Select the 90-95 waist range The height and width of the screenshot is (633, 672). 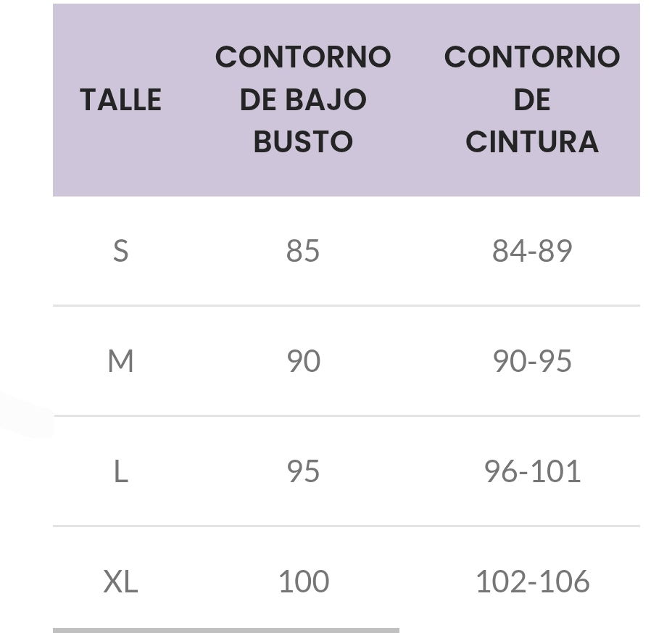532,361
